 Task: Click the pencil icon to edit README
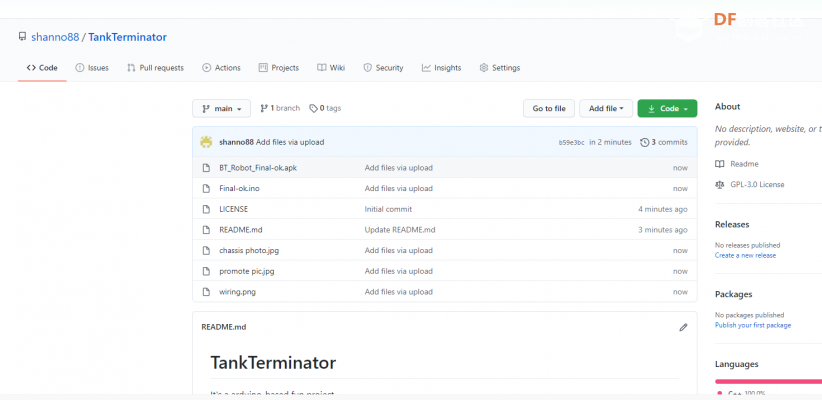pos(683,327)
